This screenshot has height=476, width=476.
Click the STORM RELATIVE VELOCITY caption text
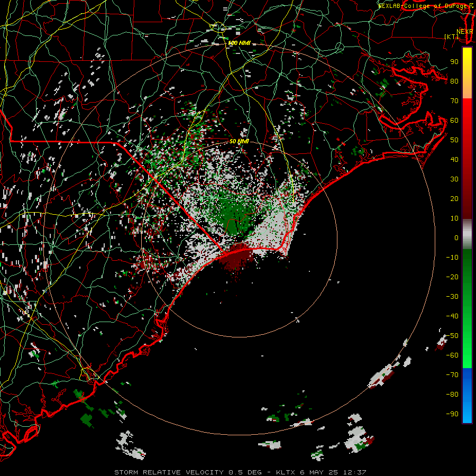point(169,472)
